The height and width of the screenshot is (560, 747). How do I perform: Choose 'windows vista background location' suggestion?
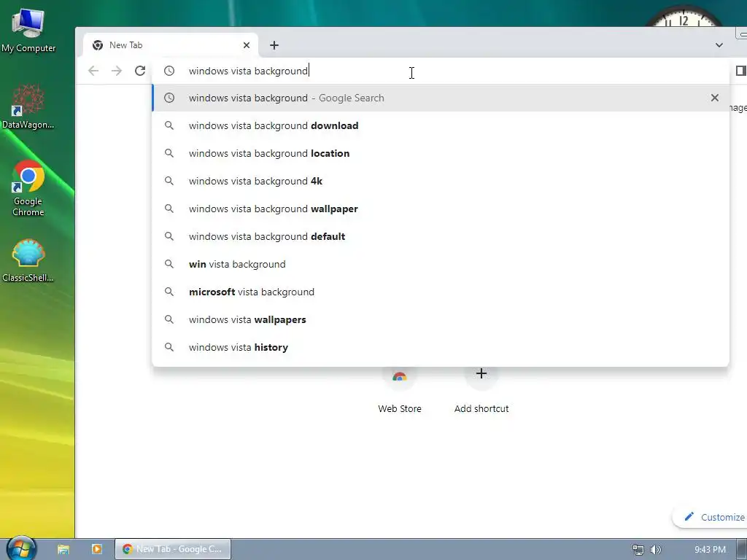pos(440,153)
